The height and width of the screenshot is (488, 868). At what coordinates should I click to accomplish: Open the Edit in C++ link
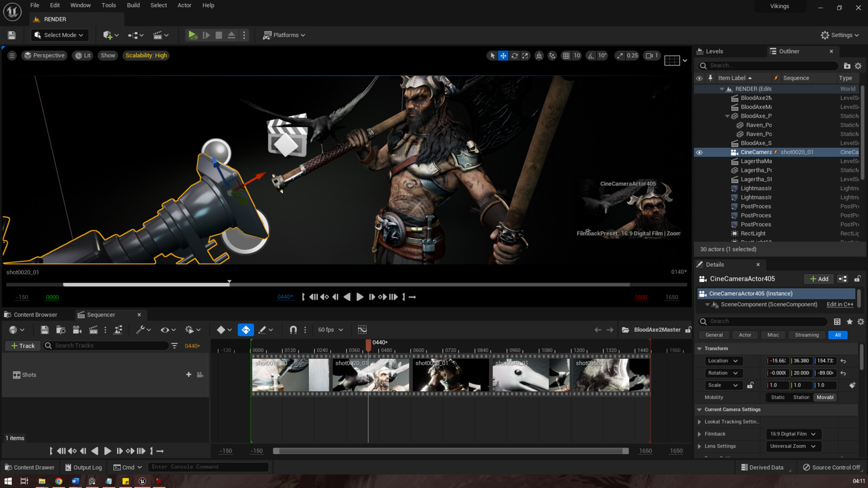pyautogui.click(x=840, y=305)
